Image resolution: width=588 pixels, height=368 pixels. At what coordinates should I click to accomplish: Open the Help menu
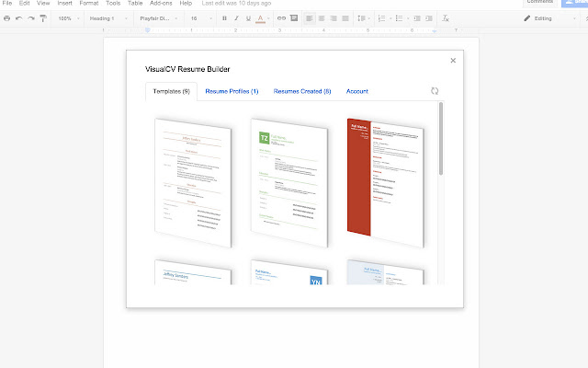[x=186, y=3]
